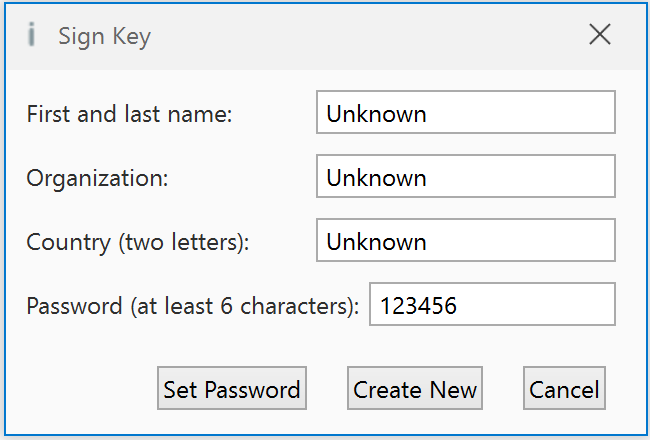Image resolution: width=650 pixels, height=440 pixels.
Task: Close the Sign Key dialog
Action: [600, 36]
